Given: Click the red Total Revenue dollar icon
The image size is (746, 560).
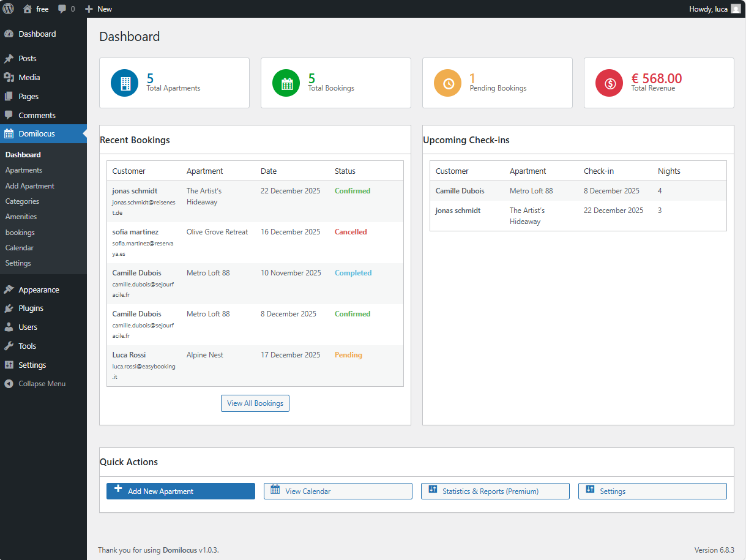Looking at the screenshot, I should click(610, 83).
